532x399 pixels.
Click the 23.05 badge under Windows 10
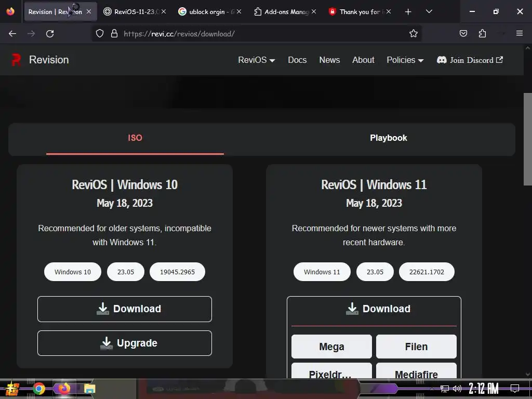pyautogui.click(x=126, y=272)
